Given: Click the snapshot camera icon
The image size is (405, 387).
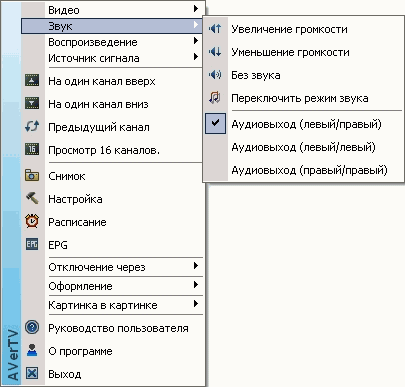Looking at the screenshot, I should pos(32,175).
